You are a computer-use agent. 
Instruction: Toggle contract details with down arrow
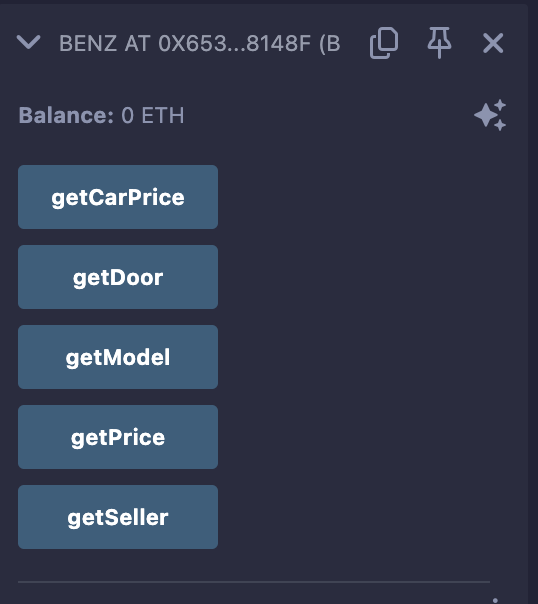click(28, 42)
